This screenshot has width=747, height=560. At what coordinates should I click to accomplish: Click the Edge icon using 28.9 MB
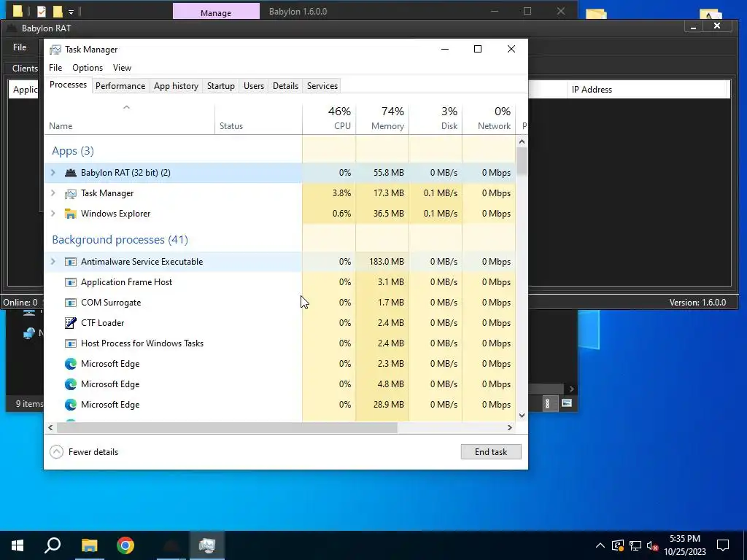71,405
